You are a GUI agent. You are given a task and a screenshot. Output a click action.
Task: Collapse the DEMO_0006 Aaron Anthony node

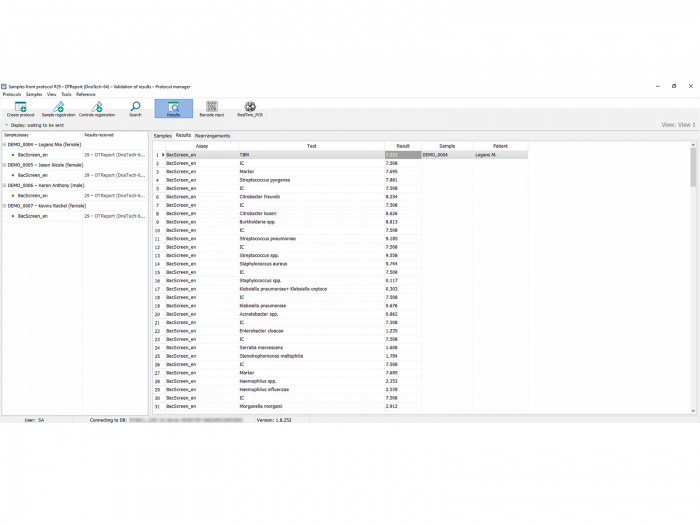click(x=4, y=185)
